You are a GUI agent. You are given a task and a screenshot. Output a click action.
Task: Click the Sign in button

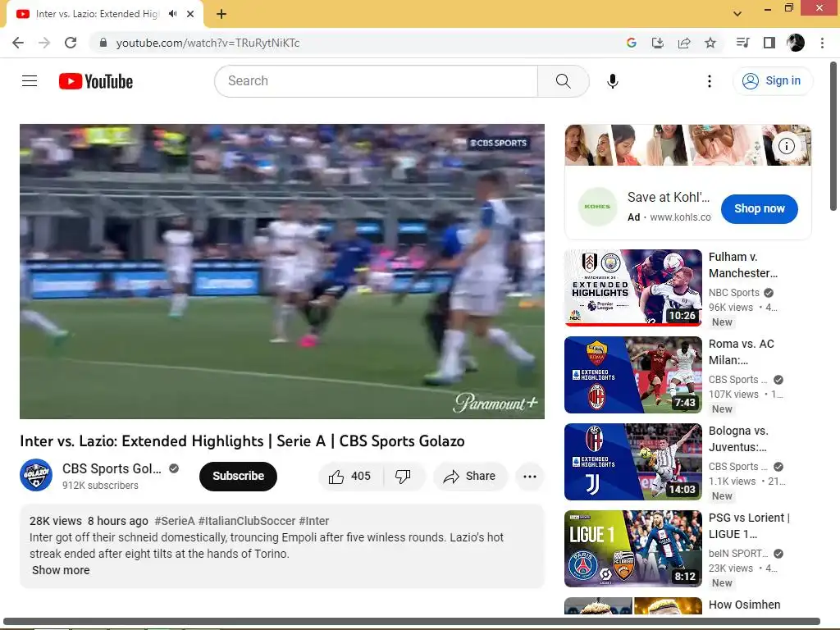(x=772, y=81)
